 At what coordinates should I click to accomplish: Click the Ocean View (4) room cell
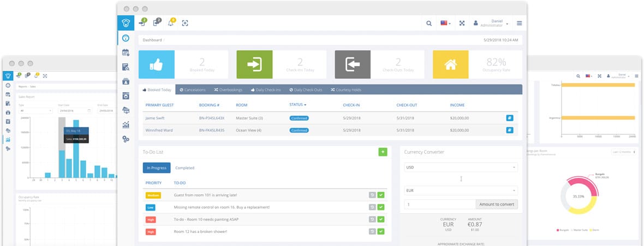249,130
